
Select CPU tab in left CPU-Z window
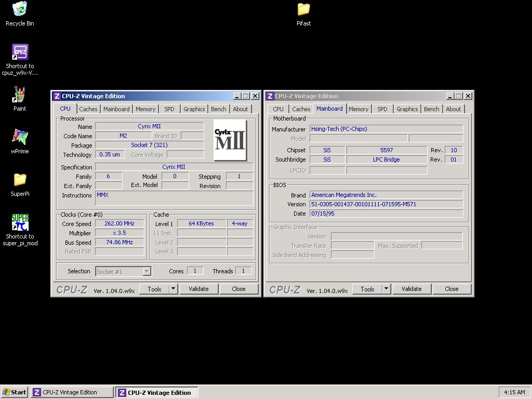click(65, 109)
